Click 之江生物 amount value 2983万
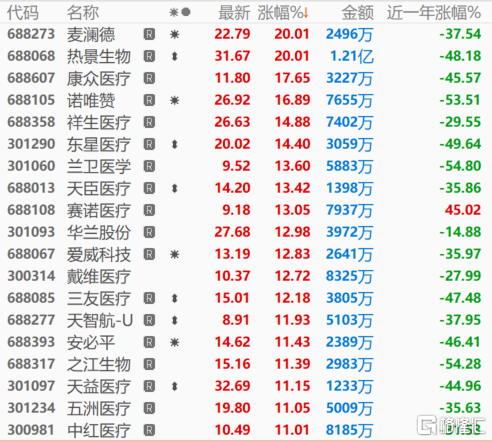This screenshot has height=442, width=492. coord(349,364)
